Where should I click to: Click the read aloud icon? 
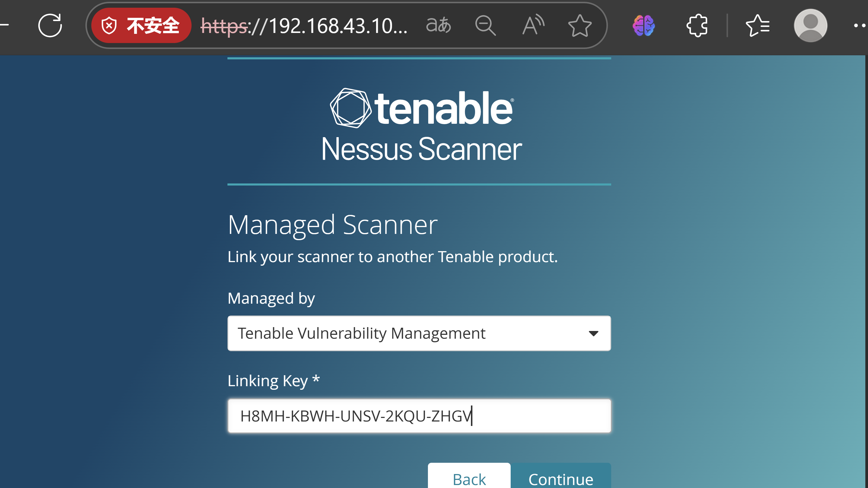click(x=533, y=25)
